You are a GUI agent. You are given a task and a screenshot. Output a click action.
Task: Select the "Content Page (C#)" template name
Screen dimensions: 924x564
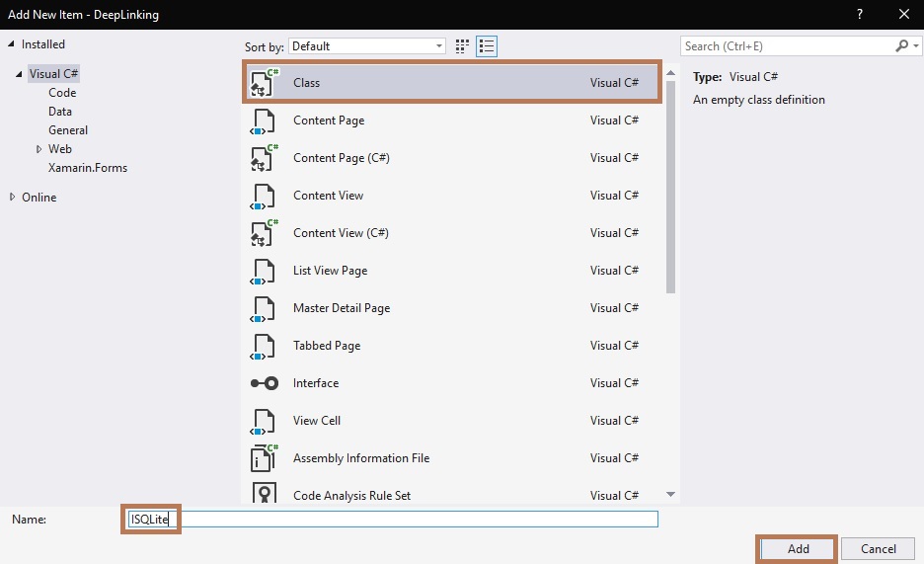(x=342, y=158)
